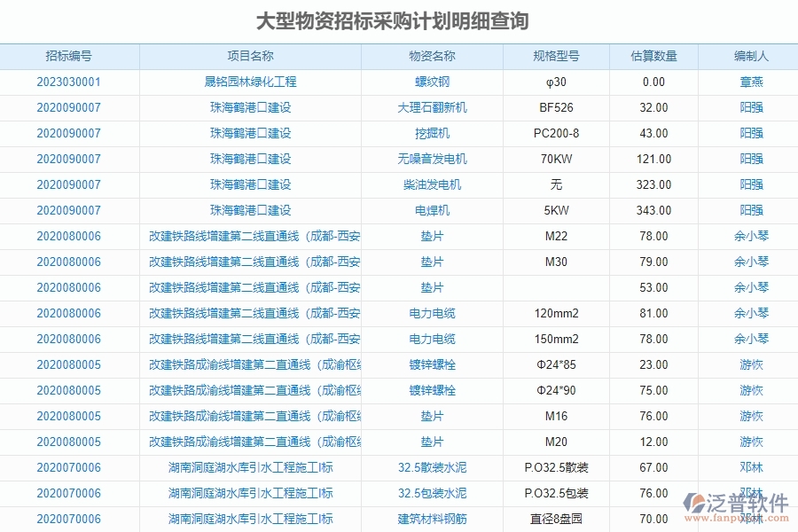Select material 挖掘机
The image size is (798, 532).
(432, 133)
